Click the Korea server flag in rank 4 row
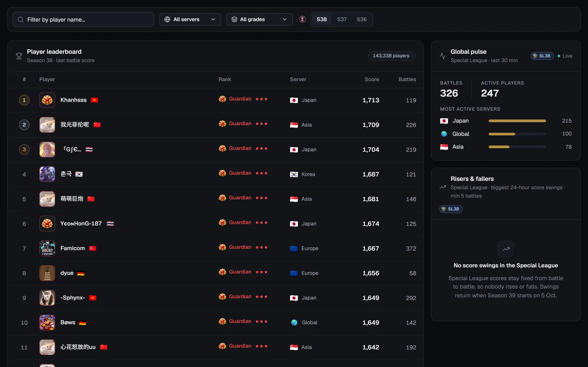588x367 pixels. coord(294,174)
